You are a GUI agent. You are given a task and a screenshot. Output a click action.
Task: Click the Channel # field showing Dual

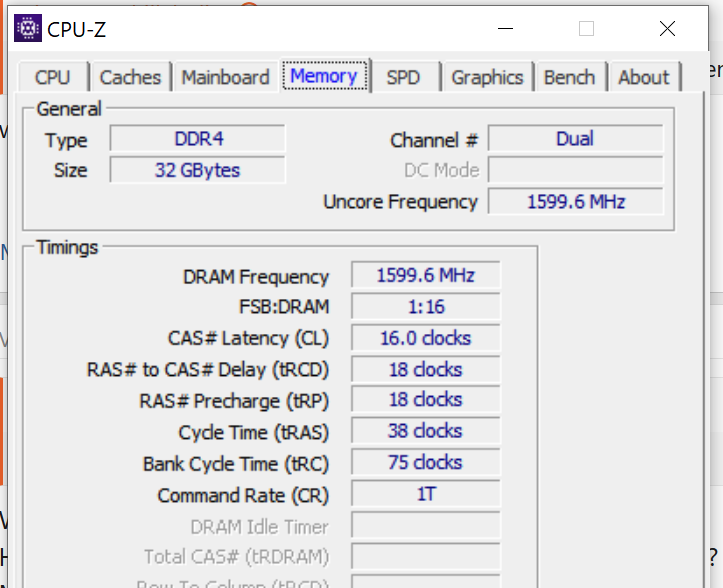(x=576, y=138)
